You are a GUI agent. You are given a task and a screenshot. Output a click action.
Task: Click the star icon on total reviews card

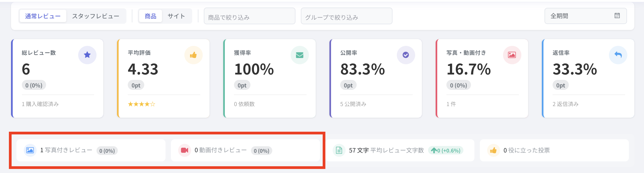87,55
